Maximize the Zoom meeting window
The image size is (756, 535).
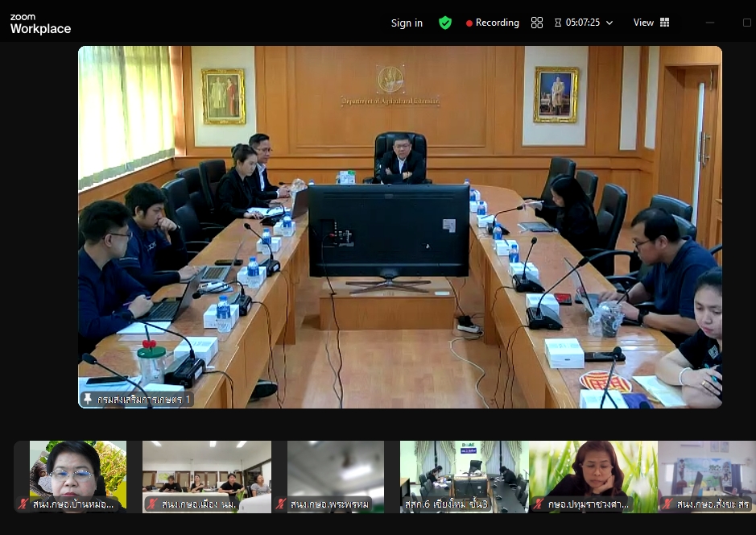click(x=746, y=23)
